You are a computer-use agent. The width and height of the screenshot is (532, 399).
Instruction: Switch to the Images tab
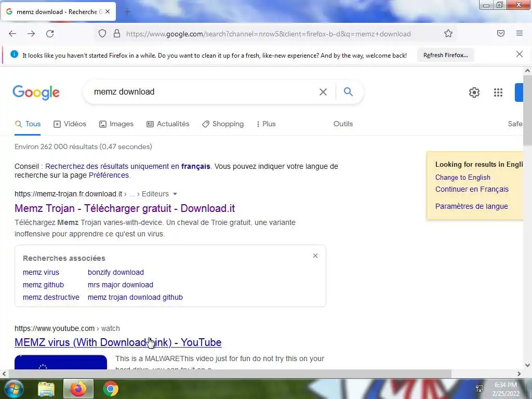[x=116, y=124]
